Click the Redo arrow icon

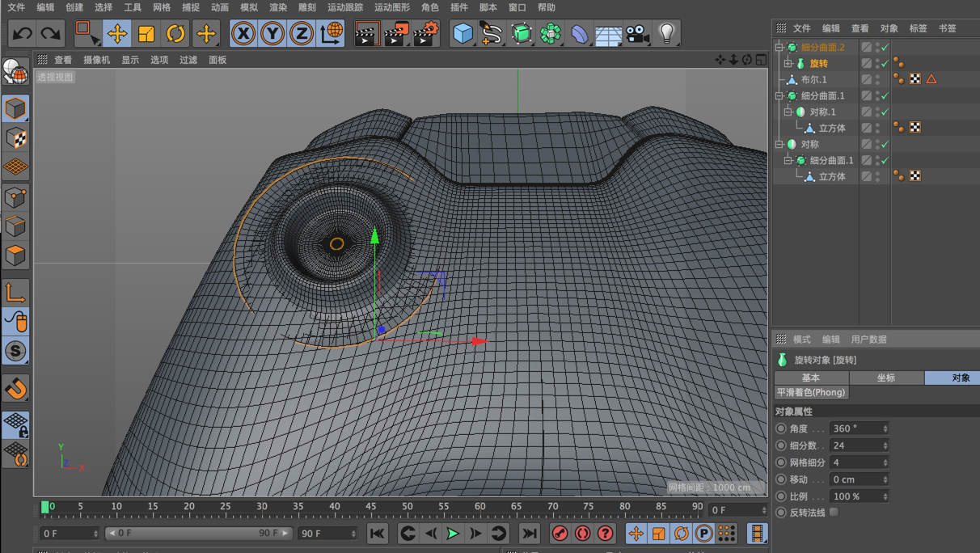point(50,33)
